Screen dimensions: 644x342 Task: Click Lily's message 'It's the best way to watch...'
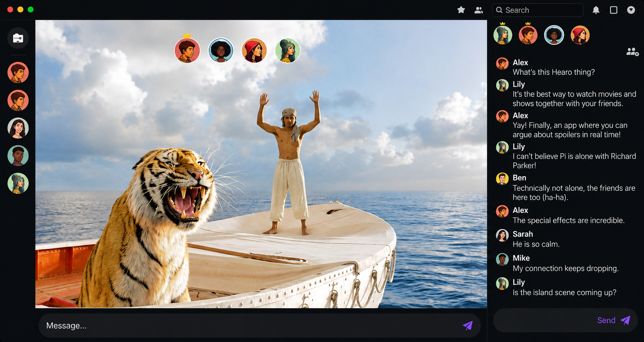pos(574,99)
